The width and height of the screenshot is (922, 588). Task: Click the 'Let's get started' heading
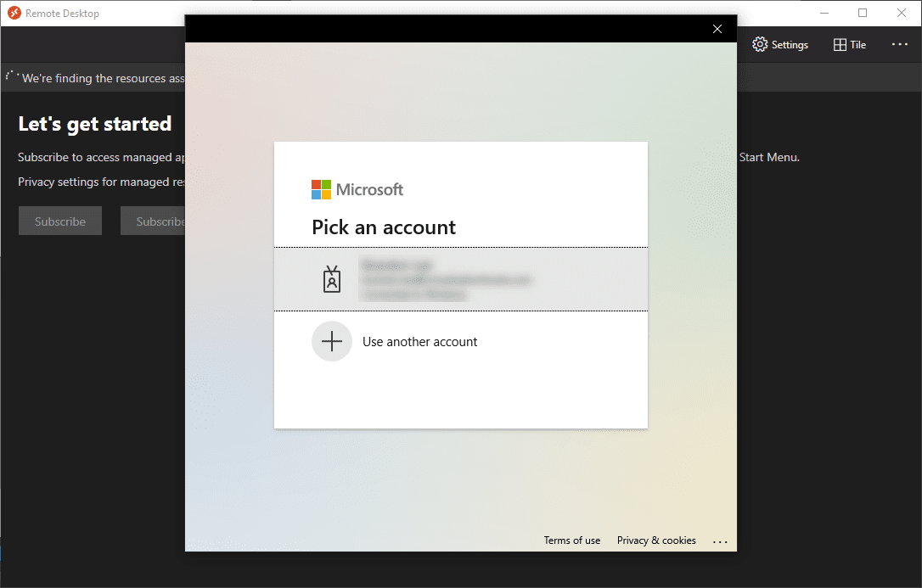click(x=95, y=124)
